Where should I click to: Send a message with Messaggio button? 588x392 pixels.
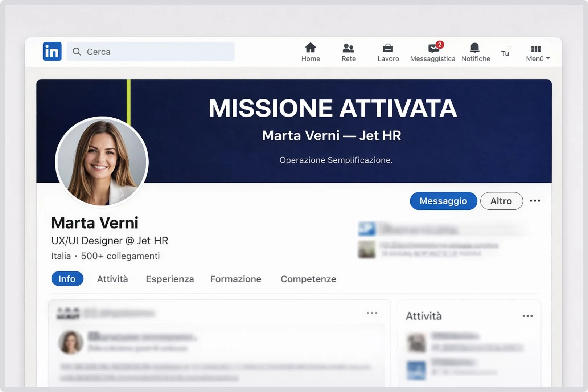[443, 201]
